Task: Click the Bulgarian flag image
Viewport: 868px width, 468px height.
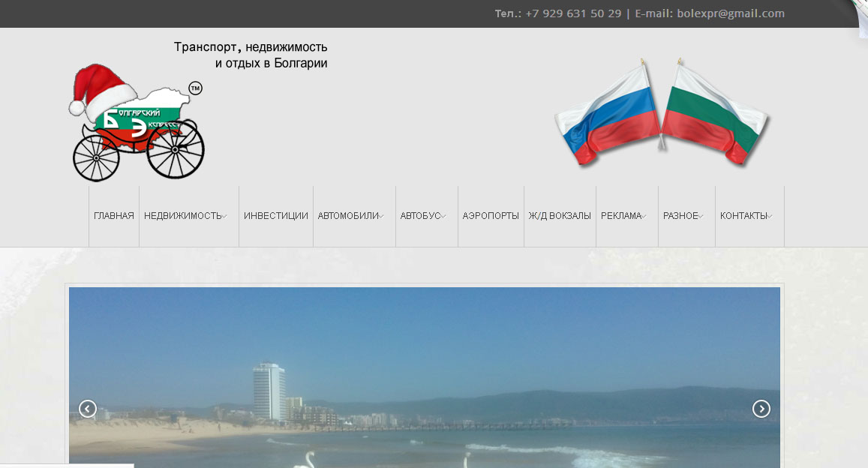Action: [716, 112]
